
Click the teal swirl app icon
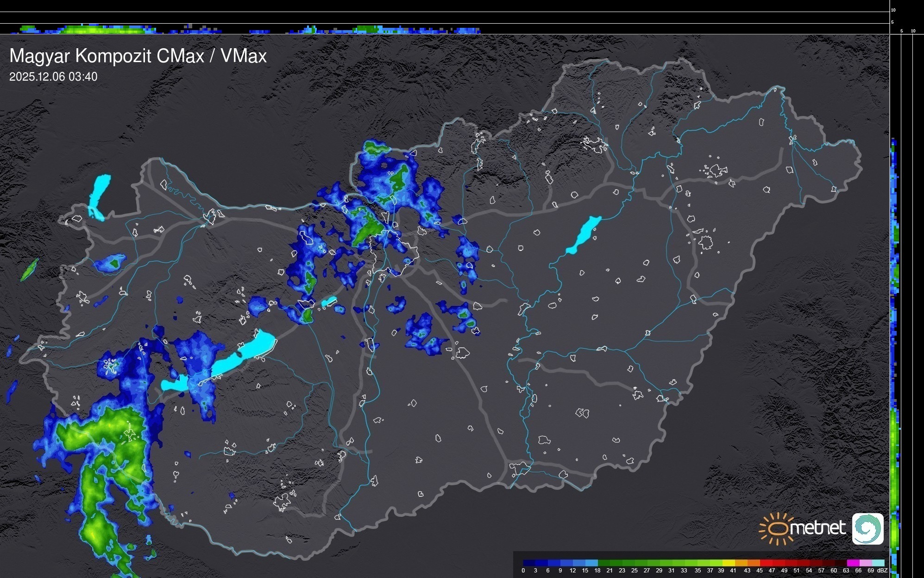pos(868,528)
